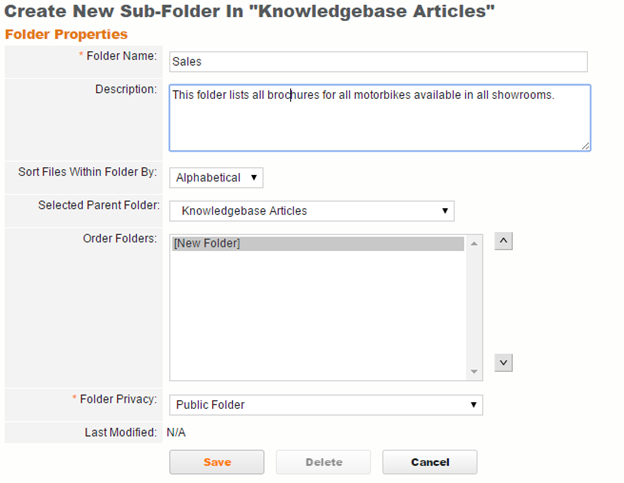This screenshot has height=483, width=624.
Task: Click the Folder Privacy label
Action: click(120, 400)
